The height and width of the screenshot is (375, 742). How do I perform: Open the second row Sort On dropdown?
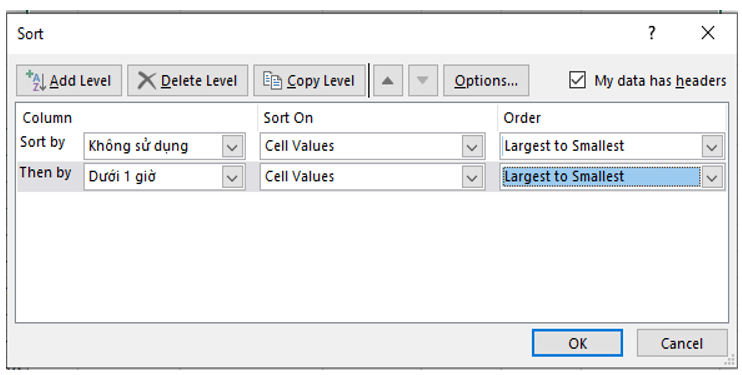472,177
